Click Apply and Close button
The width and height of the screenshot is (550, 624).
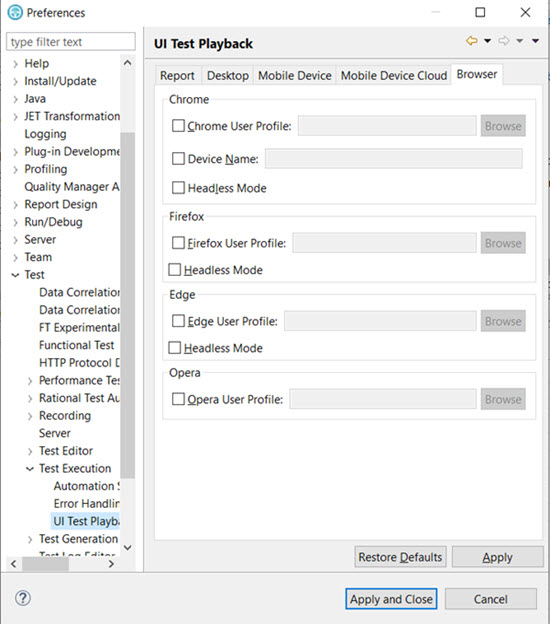click(x=391, y=599)
